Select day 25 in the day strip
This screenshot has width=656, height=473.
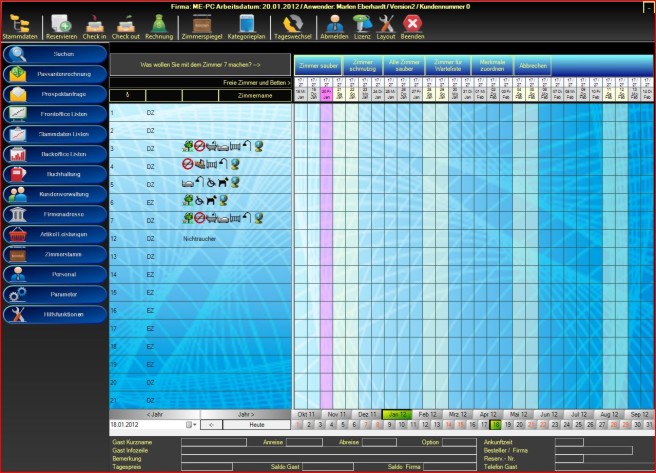(x=578, y=425)
